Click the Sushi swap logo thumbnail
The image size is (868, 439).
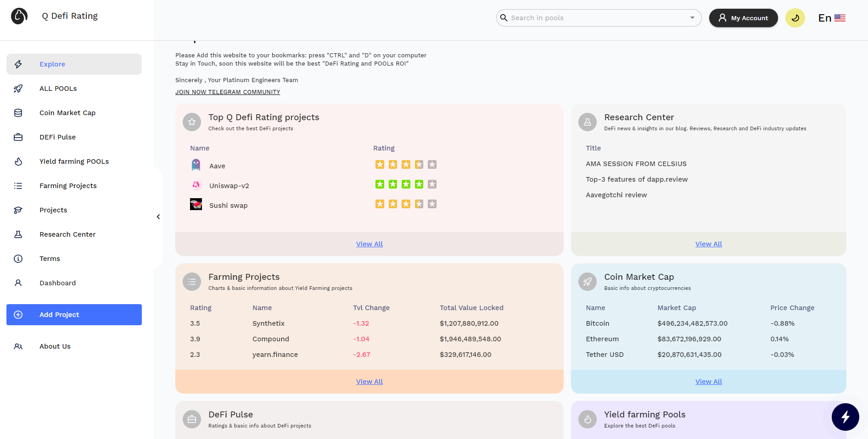(196, 204)
